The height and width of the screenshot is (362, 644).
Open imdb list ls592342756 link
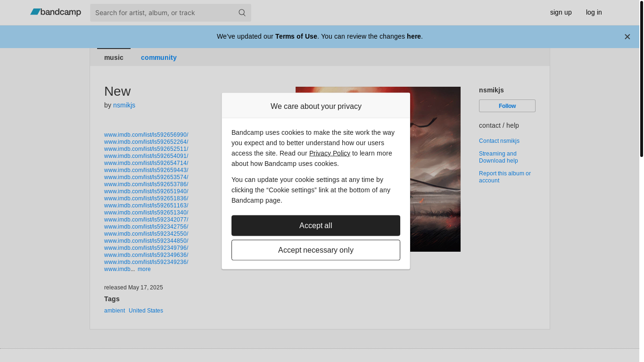146,227
